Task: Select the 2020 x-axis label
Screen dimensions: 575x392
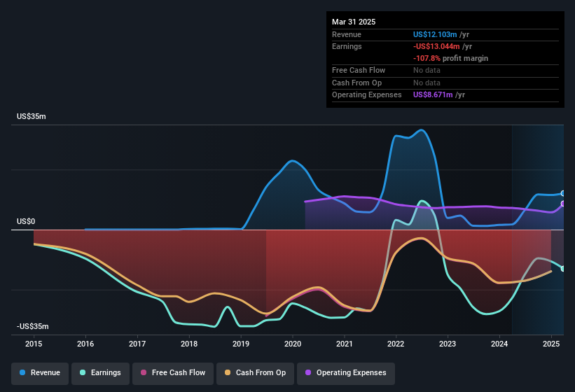Action: click(293, 344)
